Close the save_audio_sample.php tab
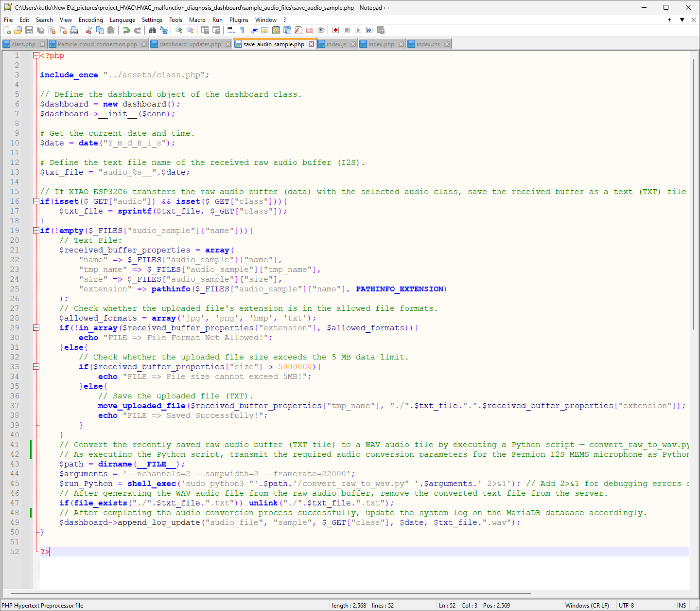The width and height of the screenshot is (700, 611). point(312,44)
